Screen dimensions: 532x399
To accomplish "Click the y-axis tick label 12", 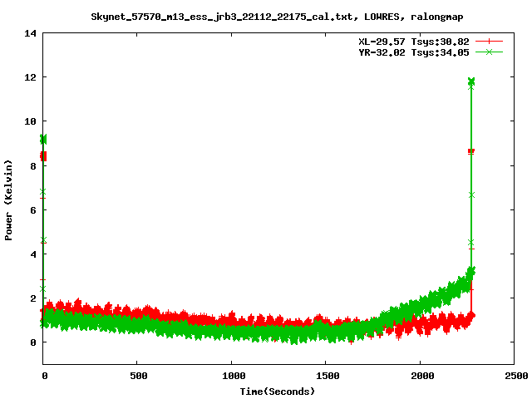I will [30, 77].
